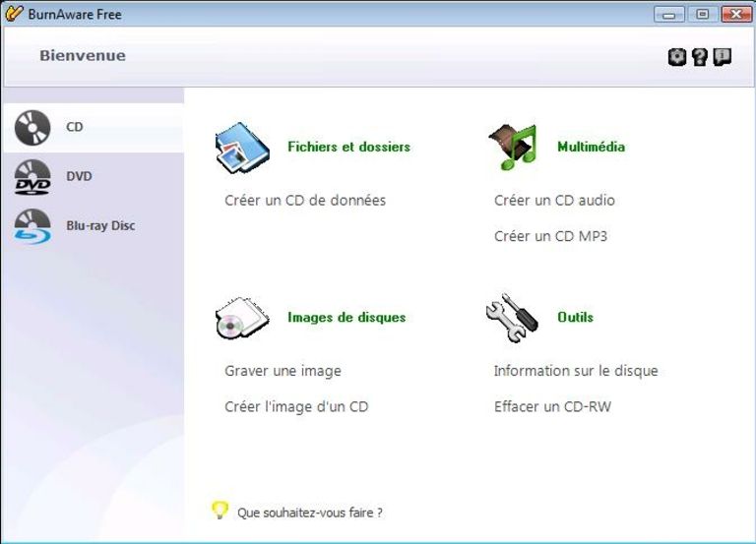Screen dimensions: 756x544
Task: Click Que souhaitez-vous faire ? help text
Action: pos(310,513)
